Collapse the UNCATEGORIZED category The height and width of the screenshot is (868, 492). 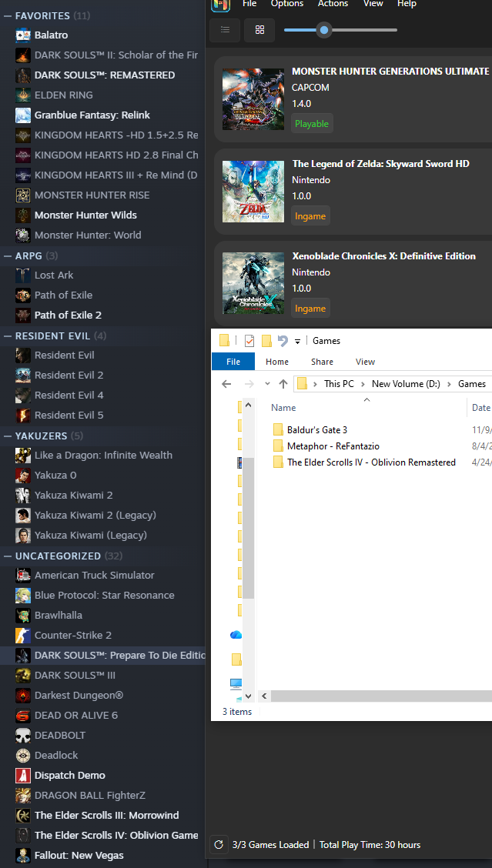8,556
